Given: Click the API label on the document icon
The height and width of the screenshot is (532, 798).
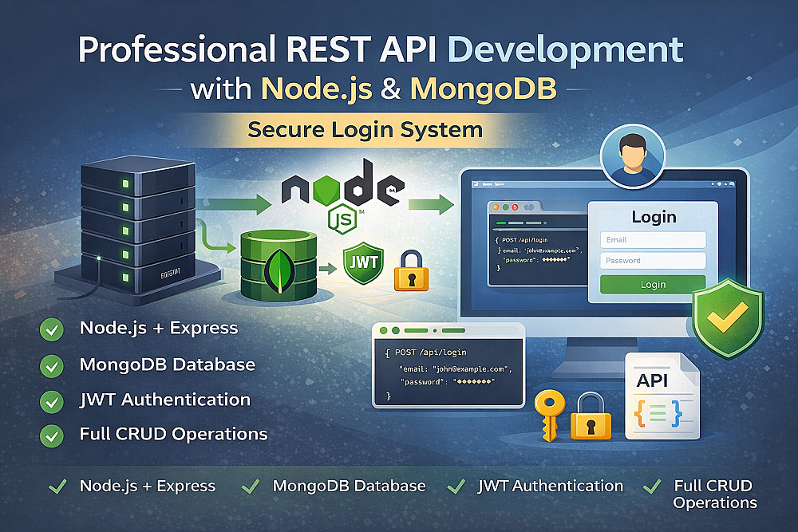Looking at the screenshot, I should pos(652,380).
